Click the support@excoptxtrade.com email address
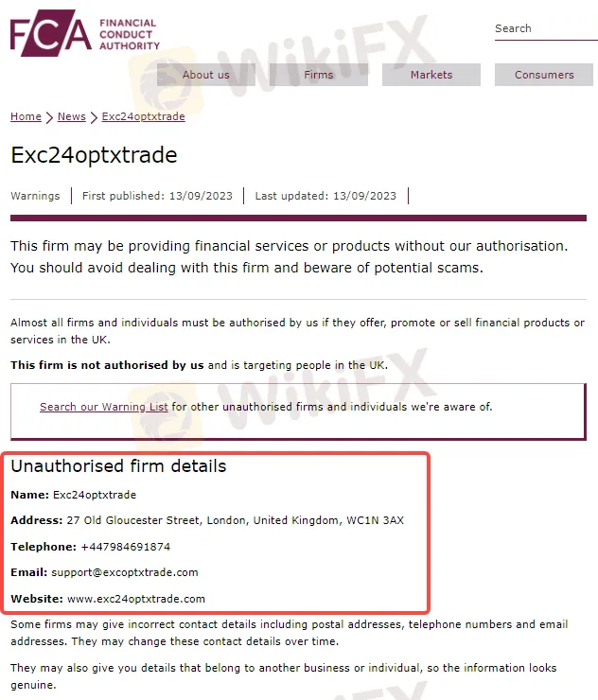Screen dimensions: 598x700 point(125,572)
